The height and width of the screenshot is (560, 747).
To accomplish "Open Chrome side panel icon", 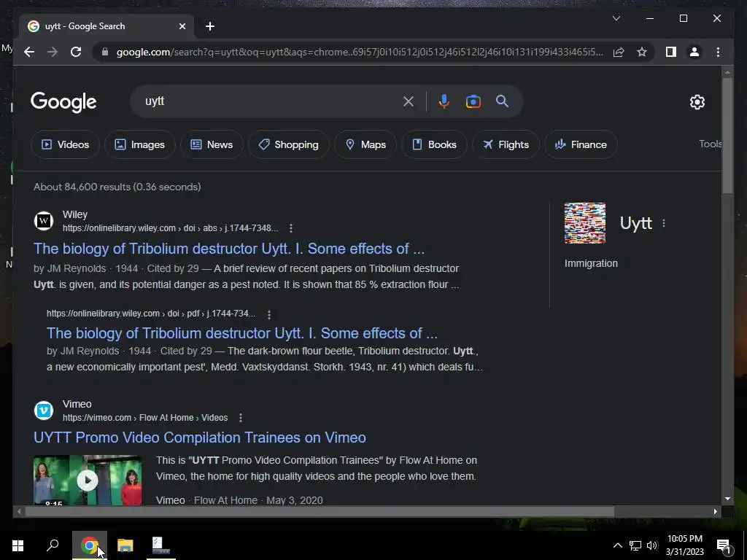I will (671, 52).
